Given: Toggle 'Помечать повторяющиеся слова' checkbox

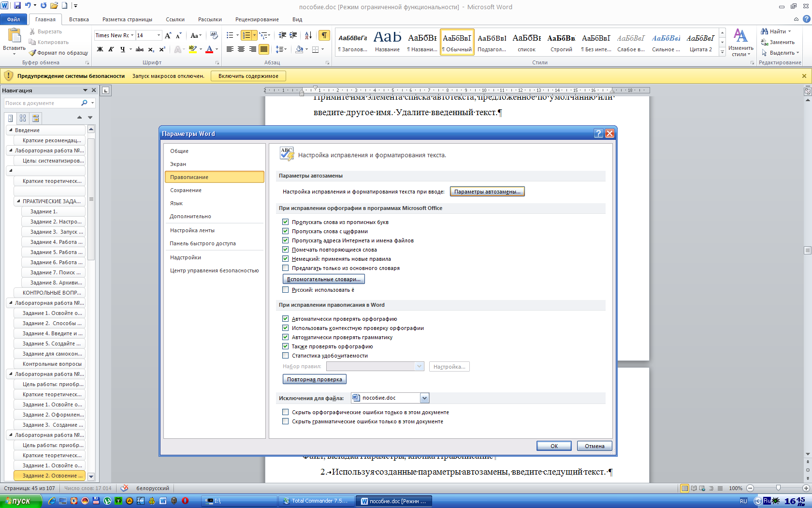Looking at the screenshot, I should point(285,250).
